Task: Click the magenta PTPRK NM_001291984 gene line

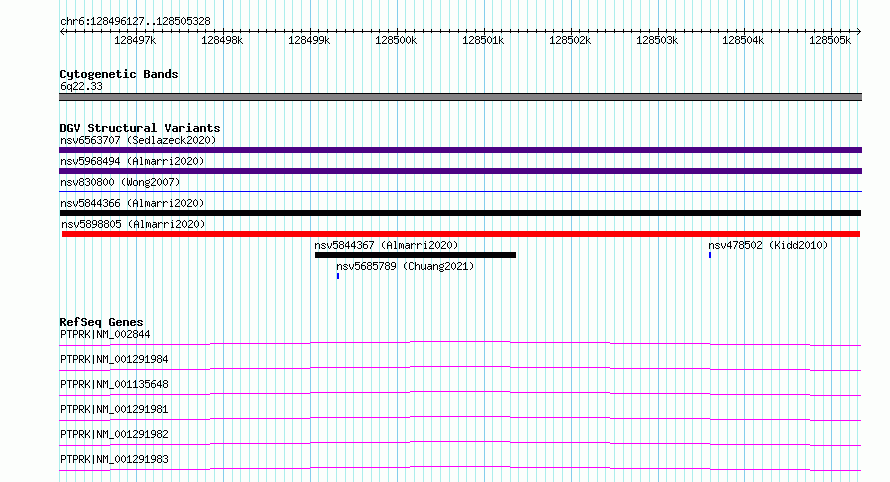Action: [460, 368]
